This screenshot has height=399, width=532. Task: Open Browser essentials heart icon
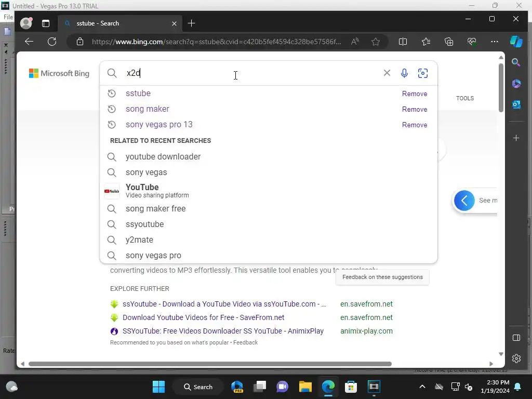(x=472, y=42)
